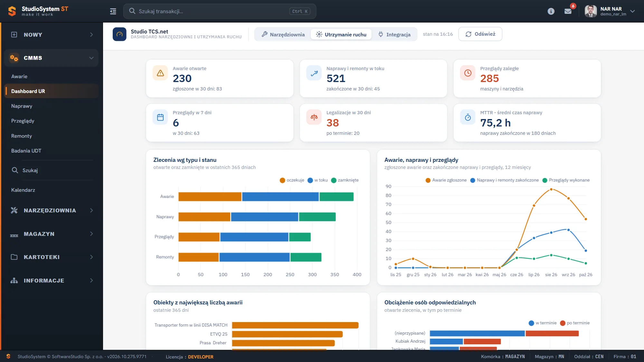Click the Przeglądy w 7 dni calendar icon
Screen dimensions: 644x362
coord(160,117)
